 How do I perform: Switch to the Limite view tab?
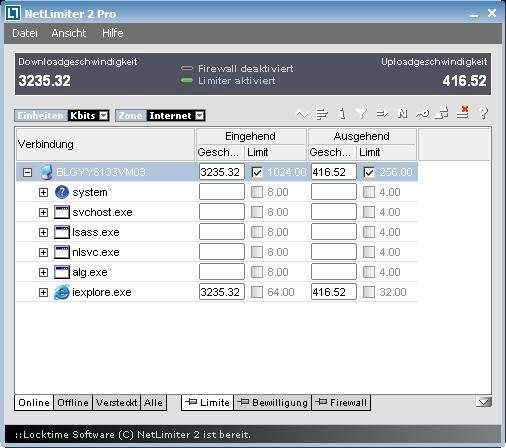pos(207,403)
